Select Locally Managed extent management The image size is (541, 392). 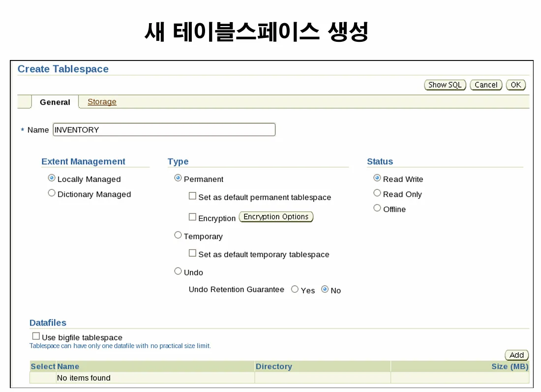pyautogui.click(x=52, y=178)
